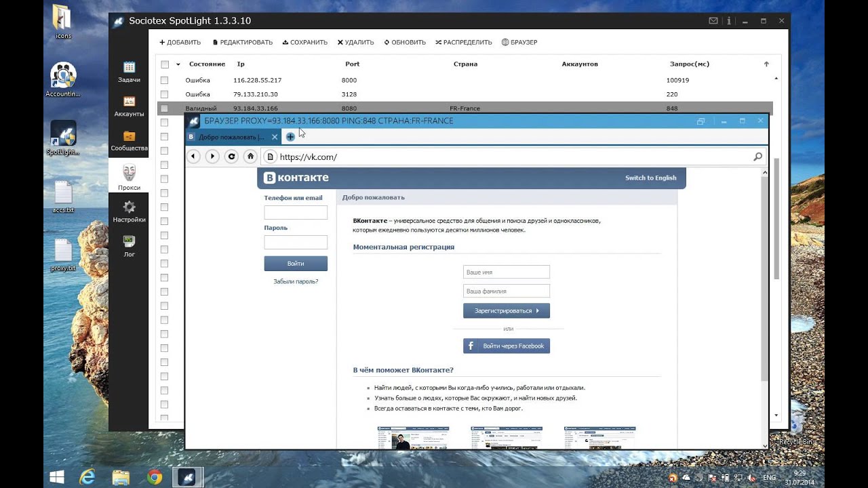Click the Телефон или email field
The image size is (868, 488).
click(296, 212)
